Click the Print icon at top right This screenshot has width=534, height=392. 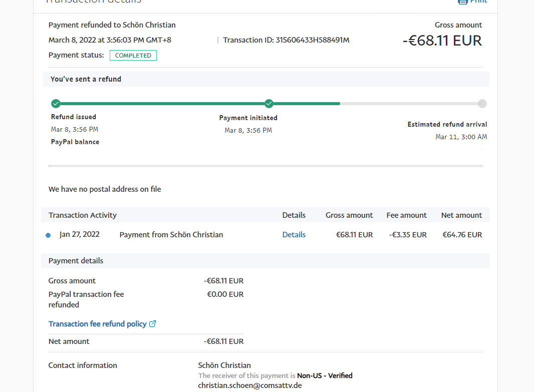(462, 2)
